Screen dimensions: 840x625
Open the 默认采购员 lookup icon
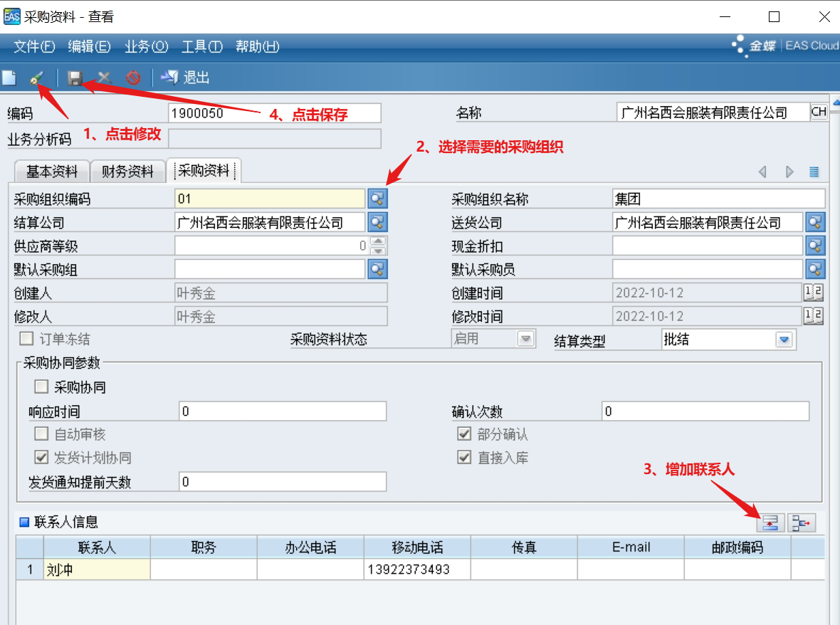[815, 269]
